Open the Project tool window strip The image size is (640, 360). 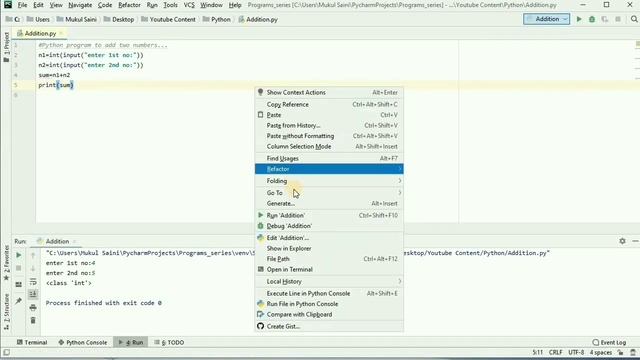click(6, 47)
